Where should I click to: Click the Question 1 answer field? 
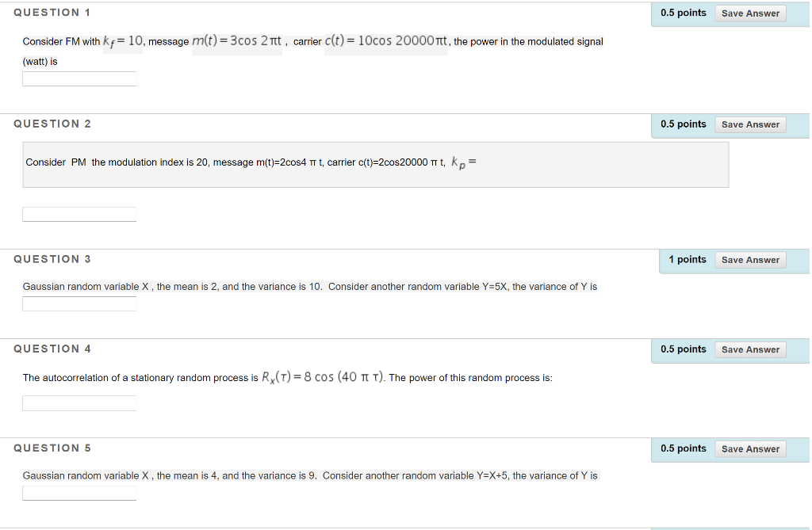[x=79, y=78]
